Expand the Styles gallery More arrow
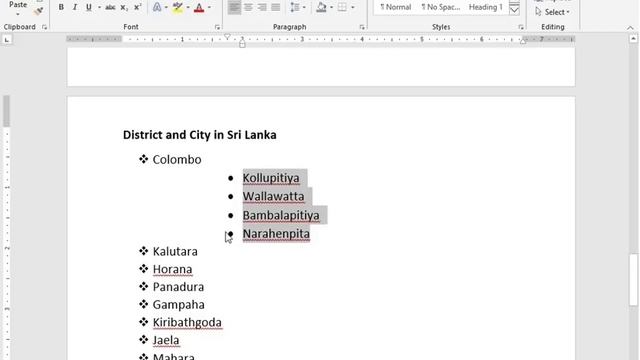The height and width of the screenshot is (360, 640). click(514, 10)
